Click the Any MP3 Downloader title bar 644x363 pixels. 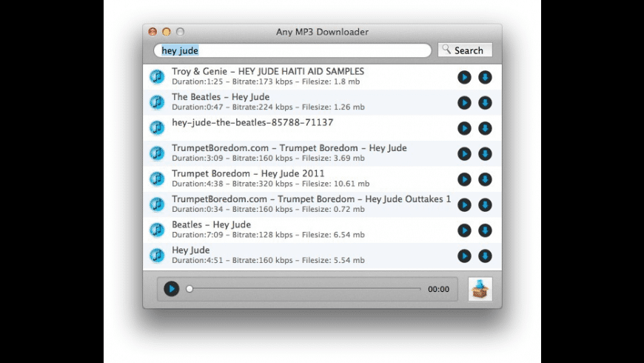pyautogui.click(x=322, y=32)
